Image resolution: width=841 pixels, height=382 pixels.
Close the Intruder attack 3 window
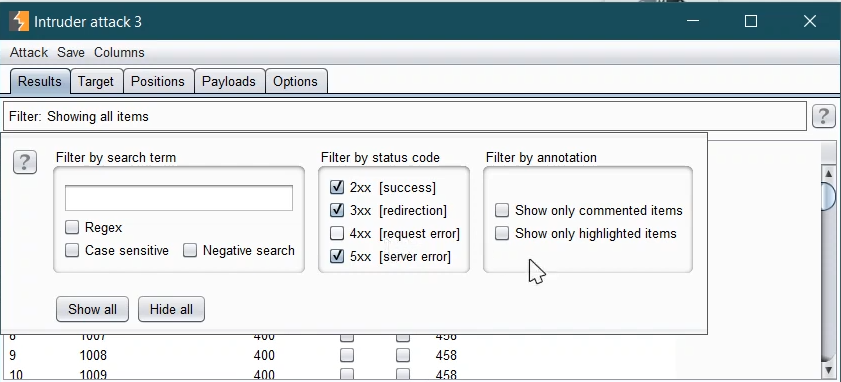[809, 21]
